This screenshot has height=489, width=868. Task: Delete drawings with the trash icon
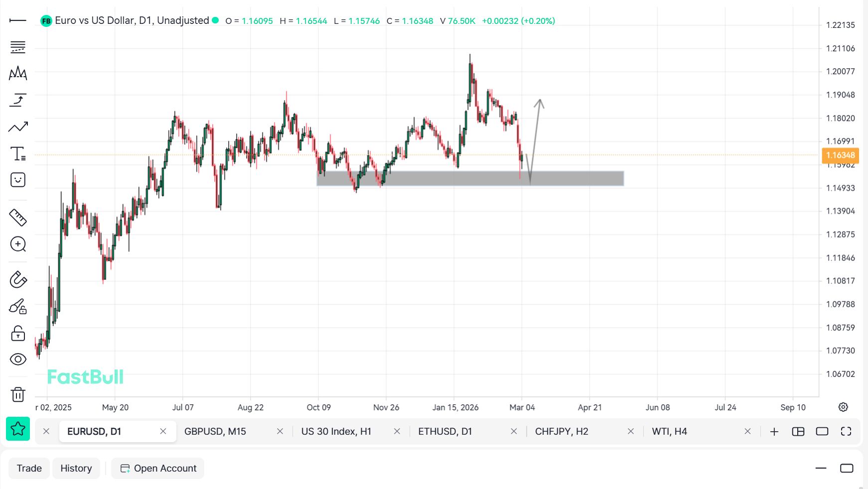[18, 394]
